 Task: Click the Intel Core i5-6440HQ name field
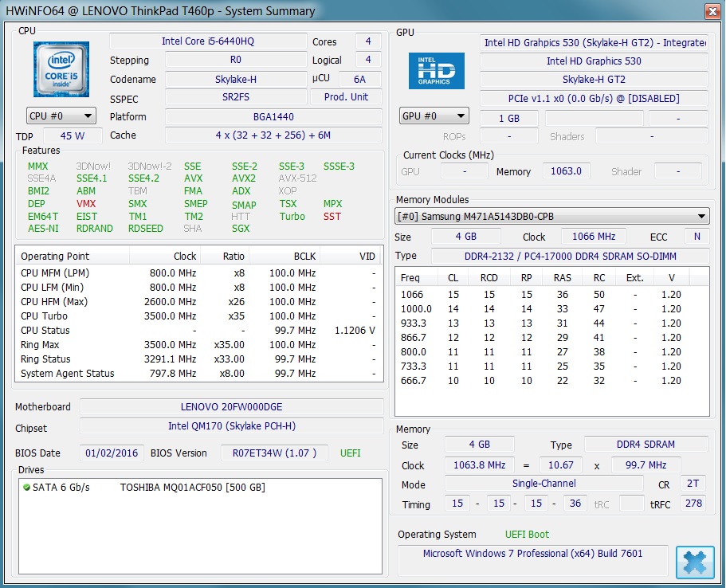207,41
